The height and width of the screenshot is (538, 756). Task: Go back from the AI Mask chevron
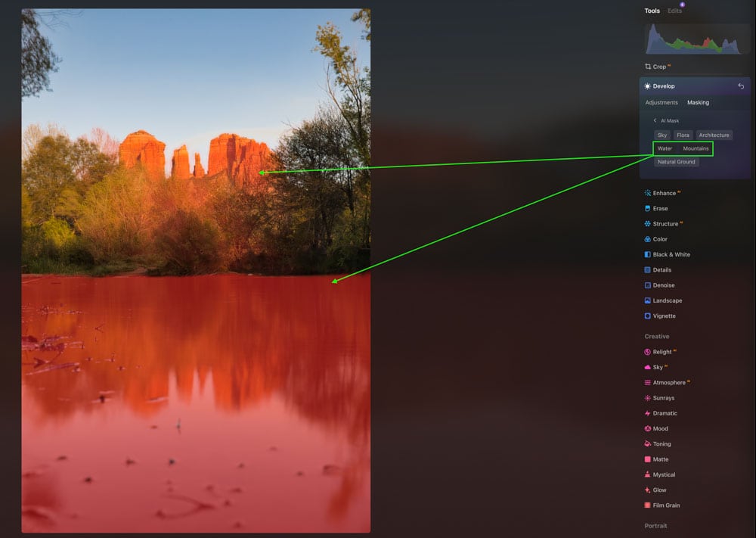(655, 120)
